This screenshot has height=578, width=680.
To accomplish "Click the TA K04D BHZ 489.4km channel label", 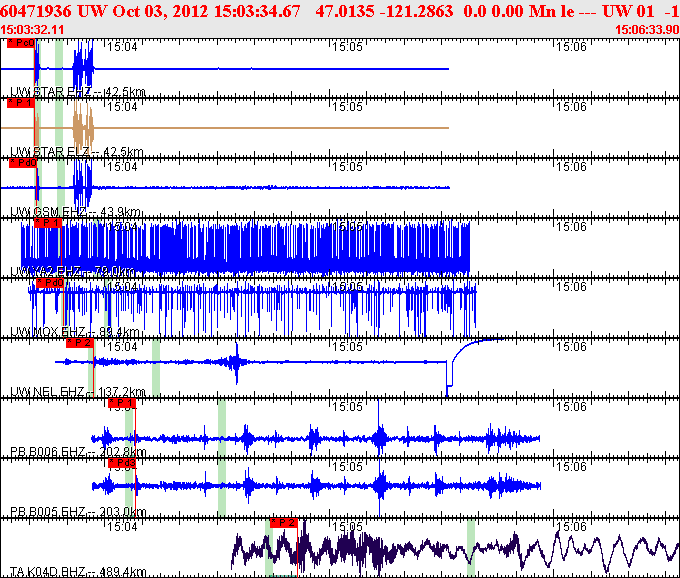I will [78, 571].
